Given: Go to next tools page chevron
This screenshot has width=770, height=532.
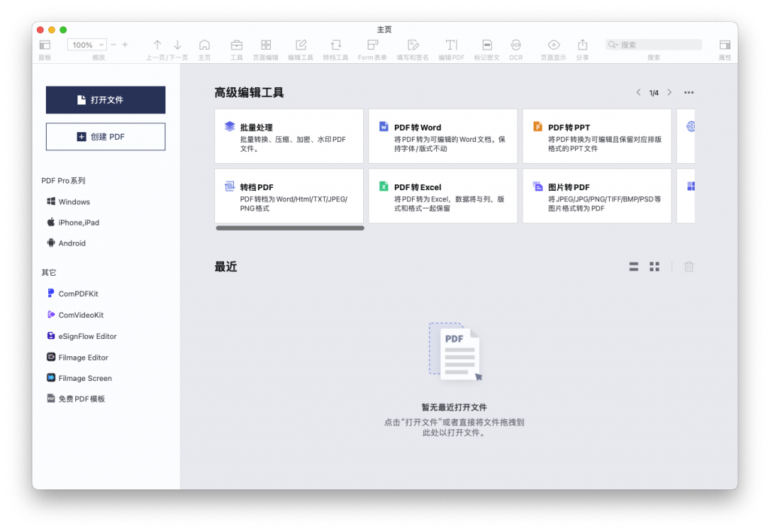Looking at the screenshot, I should (x=669, y=92).
